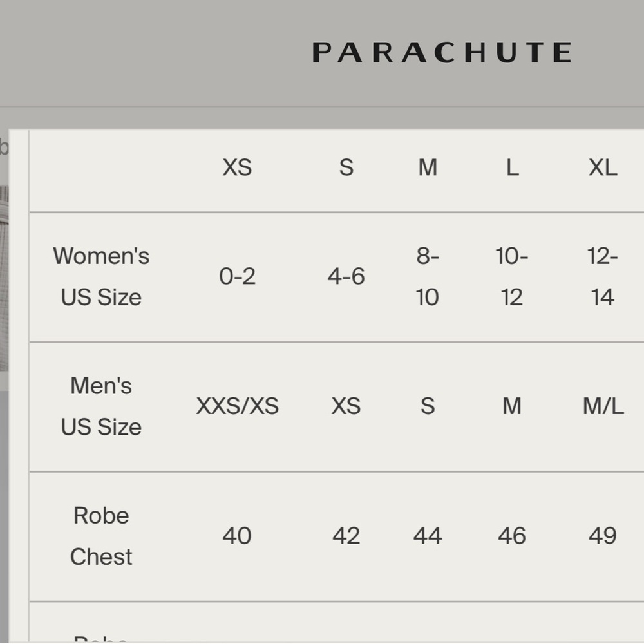Click the robe chest value 44
Viewport: 644px width, 644px height.
(428, 536)
